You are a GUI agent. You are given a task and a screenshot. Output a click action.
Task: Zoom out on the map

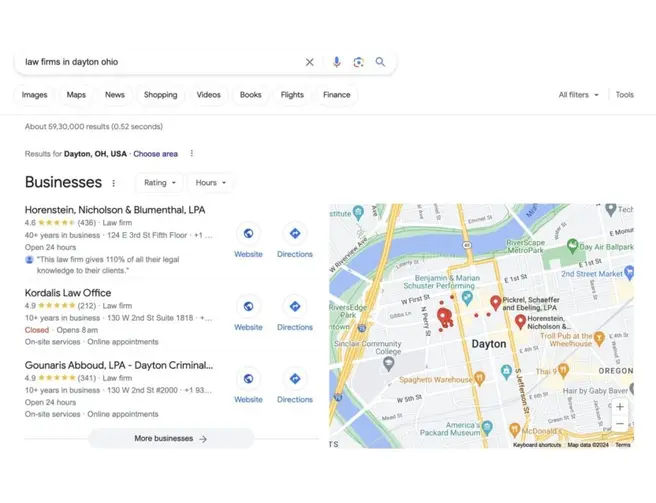[620, 423]
